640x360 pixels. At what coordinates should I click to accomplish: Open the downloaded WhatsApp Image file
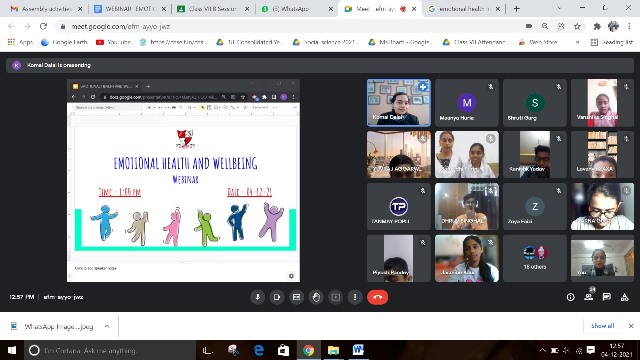(53, 326)
